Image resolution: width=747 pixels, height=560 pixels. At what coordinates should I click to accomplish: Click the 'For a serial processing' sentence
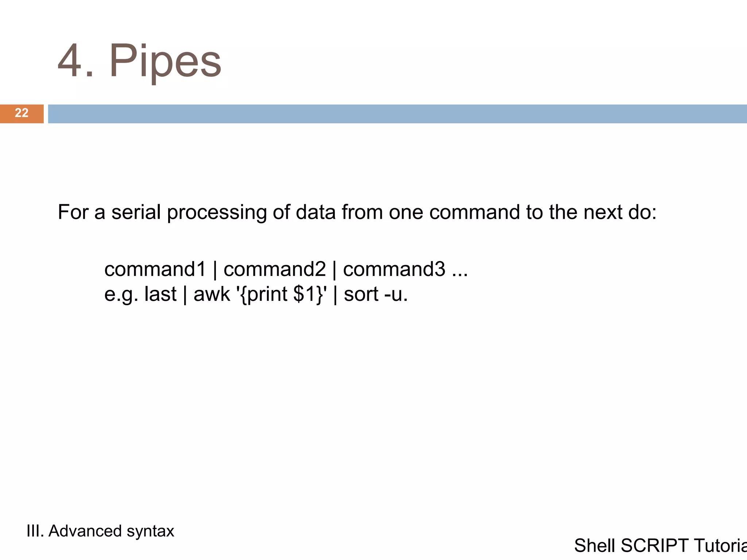tap(357, 212)
